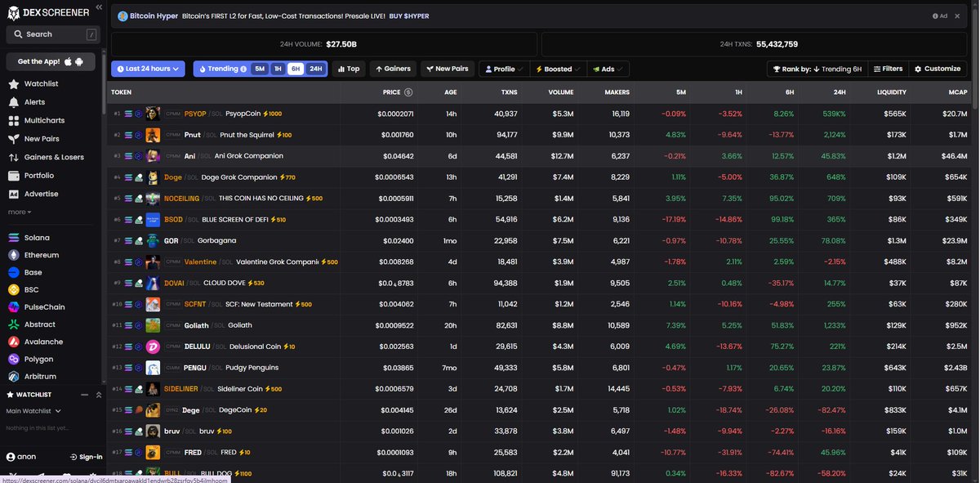The width and height of the screenshot is (980, 483).
Task: Set trending timeframe to 5M
Action: [x=260, y=69]
